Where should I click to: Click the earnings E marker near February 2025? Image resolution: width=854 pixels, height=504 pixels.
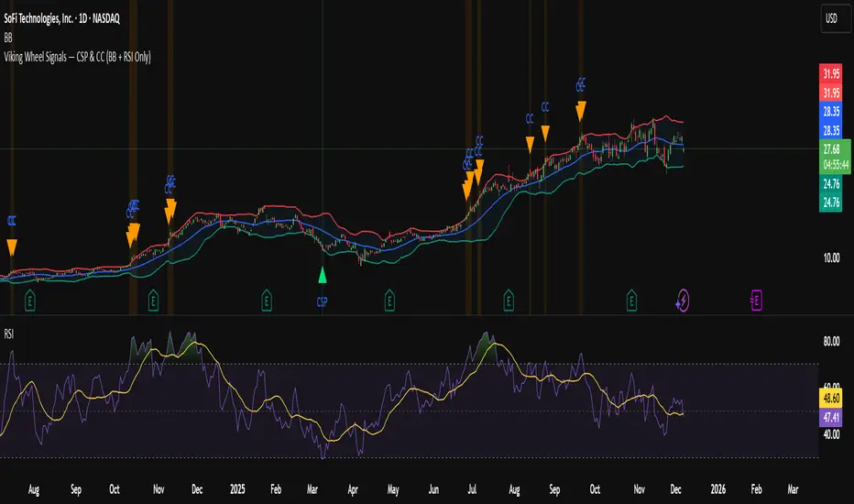coord(267,301)
